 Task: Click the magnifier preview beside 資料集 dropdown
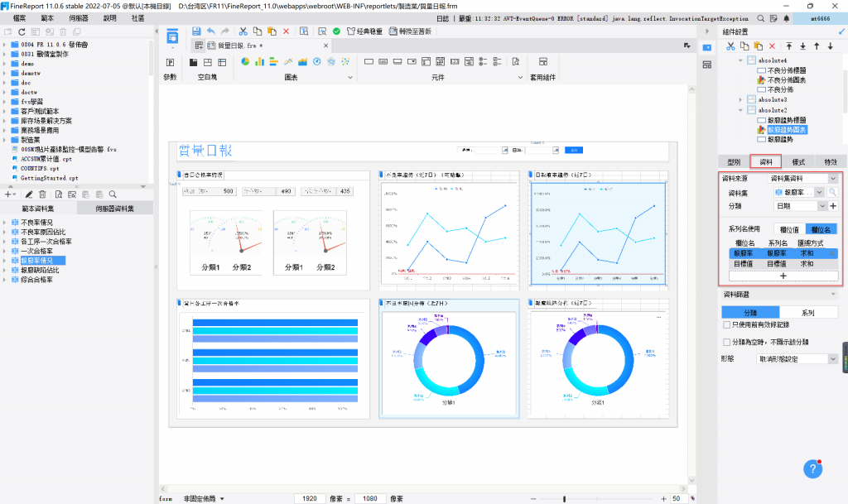click(832, 192)
